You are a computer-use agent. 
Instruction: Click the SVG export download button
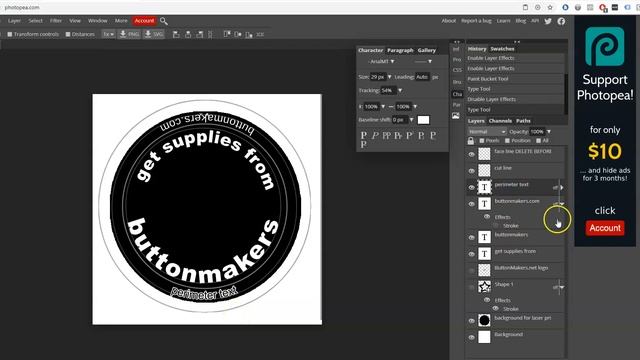coord(153,34)
